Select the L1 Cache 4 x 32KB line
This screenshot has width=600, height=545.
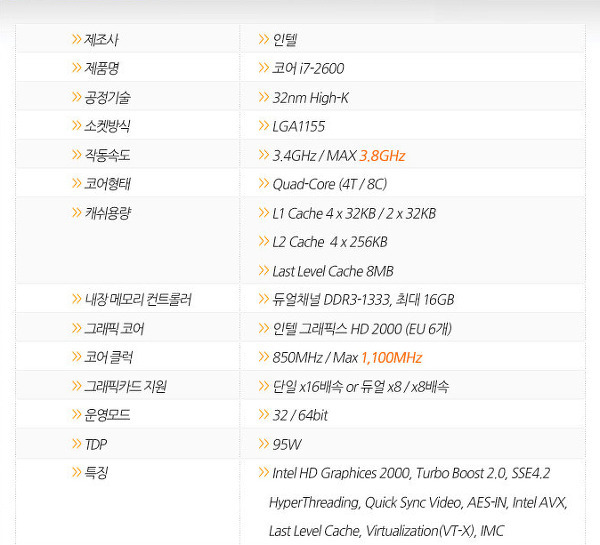354,213
